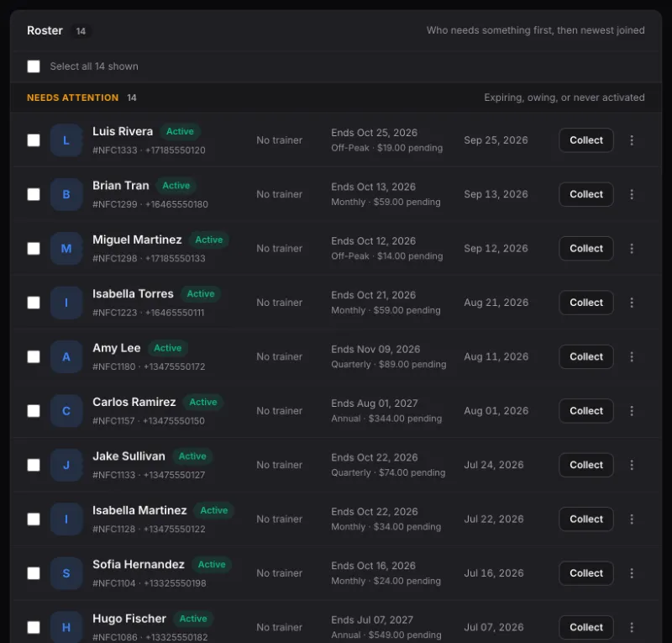
Task: Click Luis Rivera's L avatar
Action: pos(66,140)
